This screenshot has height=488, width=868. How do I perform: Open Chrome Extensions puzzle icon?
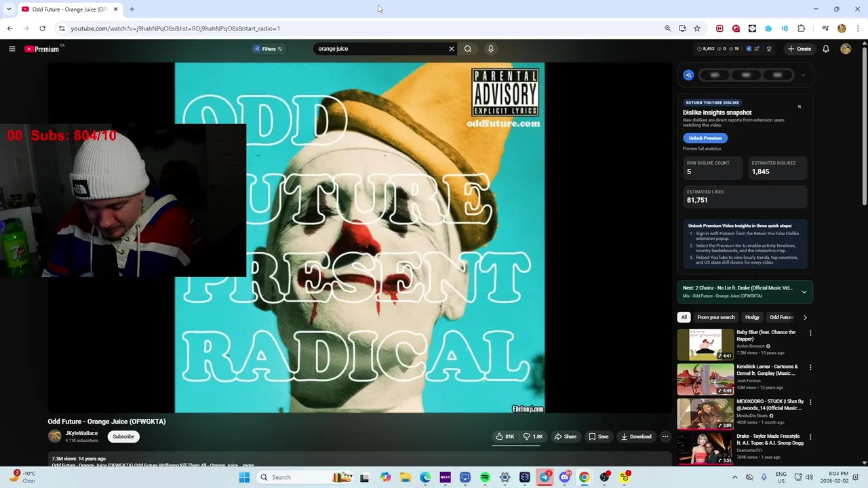click(802, 28)
